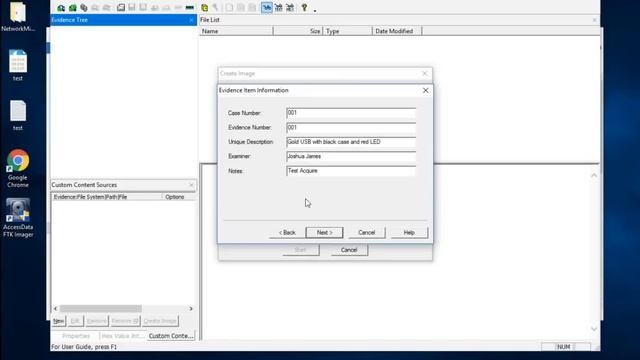Click the NUM indicator in the status bar
The image size is (640, 360).
click(x=563, y=347)
